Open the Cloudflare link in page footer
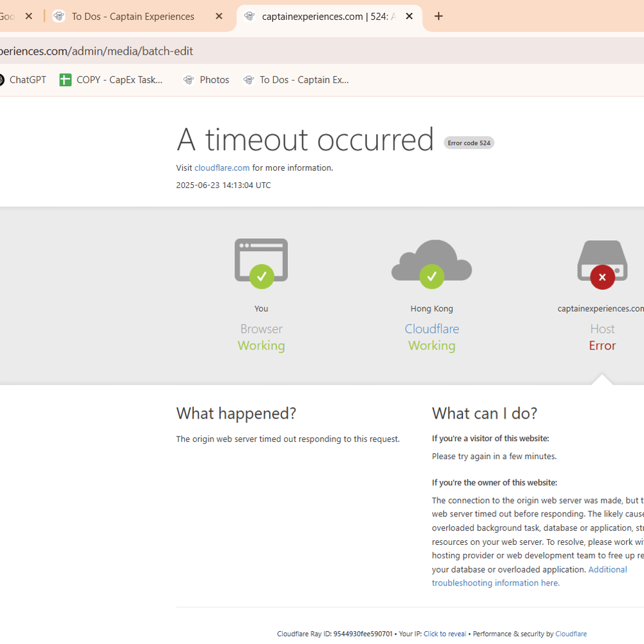This screenshot has height=644, width=644. pyautogui.click(x=571, y=634)
